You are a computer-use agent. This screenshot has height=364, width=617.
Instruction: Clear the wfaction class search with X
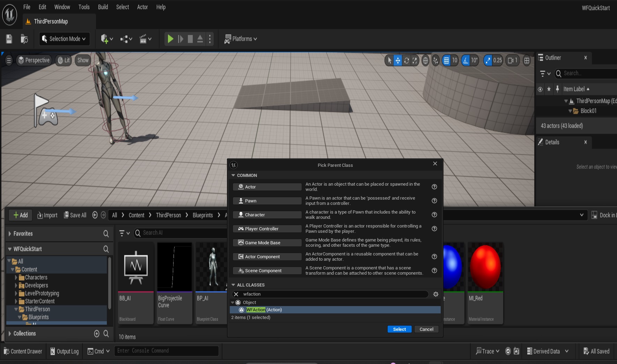click(236, 294)
